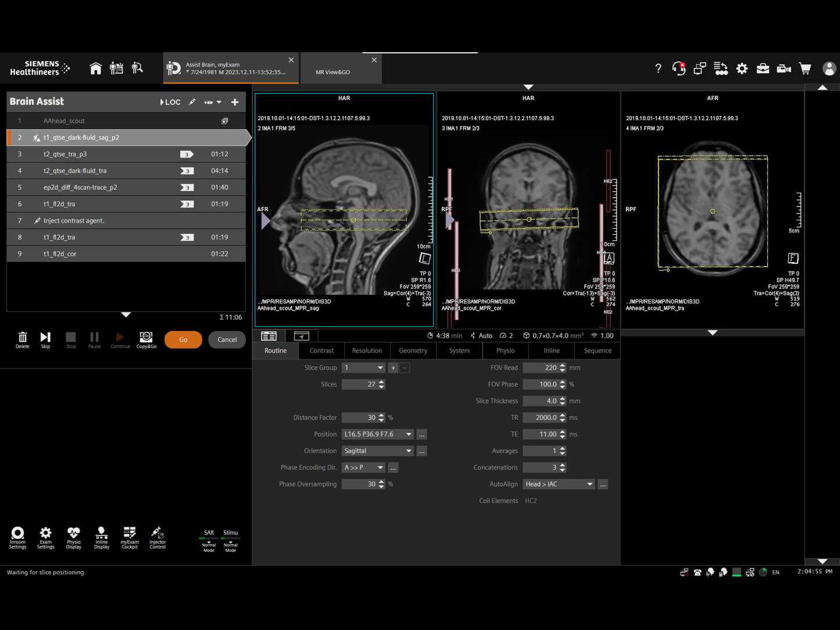The width and height of the screenshot is (840, 630).
Task: Toggle the LOC localizer option
Action: (x=170, y=102)
